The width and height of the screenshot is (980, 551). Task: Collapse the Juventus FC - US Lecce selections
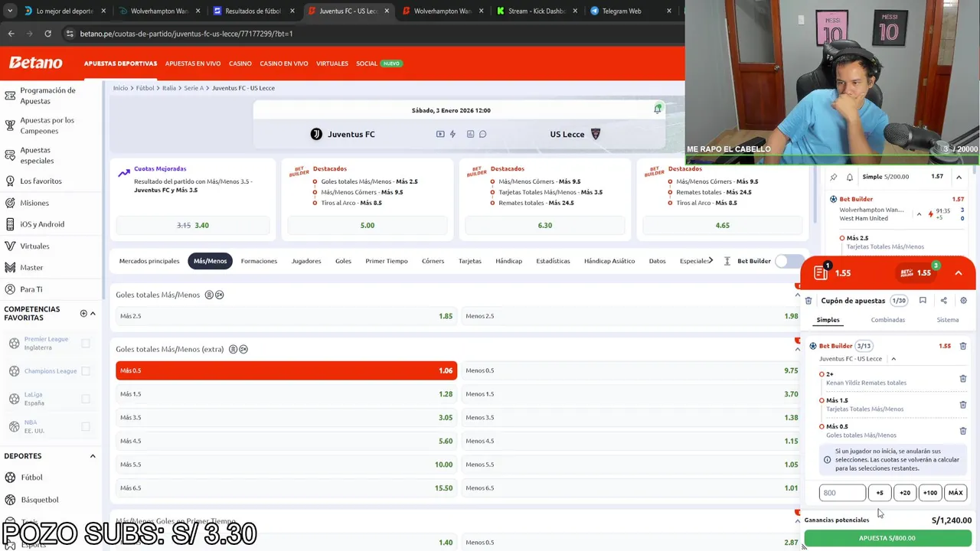[893, 359]
